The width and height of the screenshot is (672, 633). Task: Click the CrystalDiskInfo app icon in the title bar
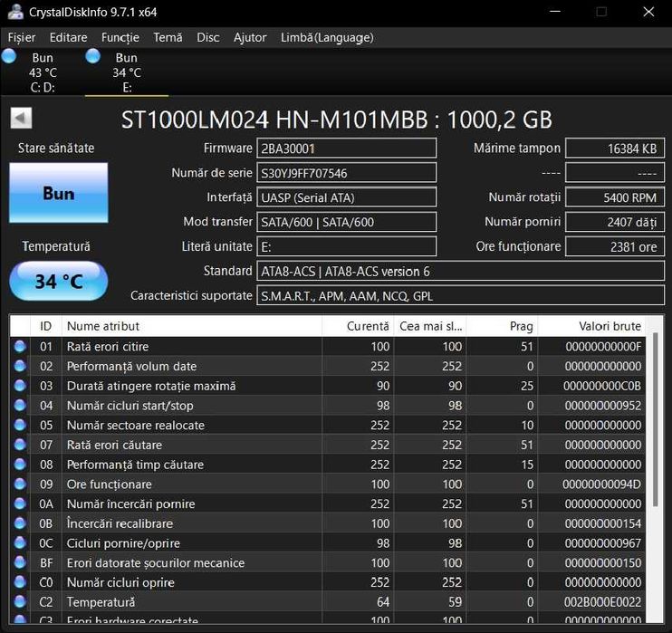15,12
